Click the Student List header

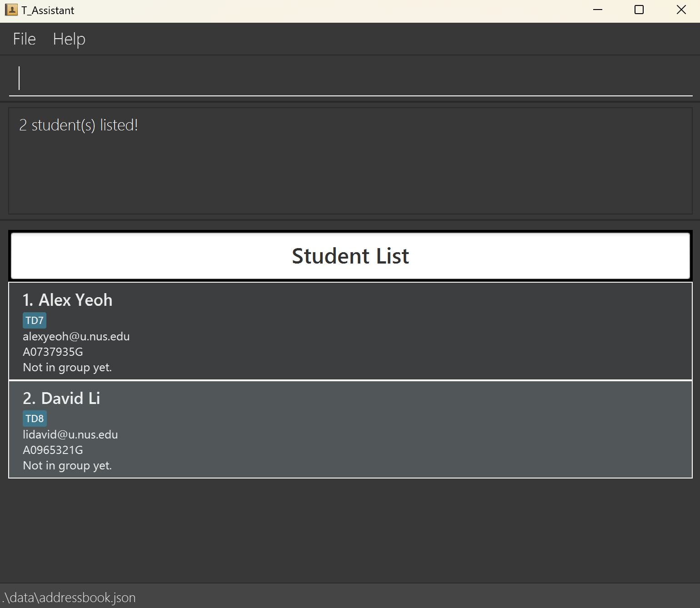pos(350,256)
